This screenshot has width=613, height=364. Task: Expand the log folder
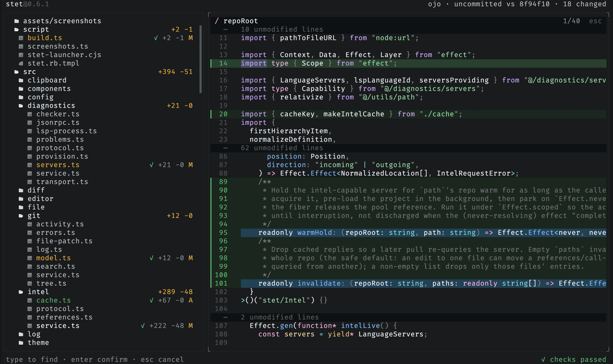(x=21, y=334)
